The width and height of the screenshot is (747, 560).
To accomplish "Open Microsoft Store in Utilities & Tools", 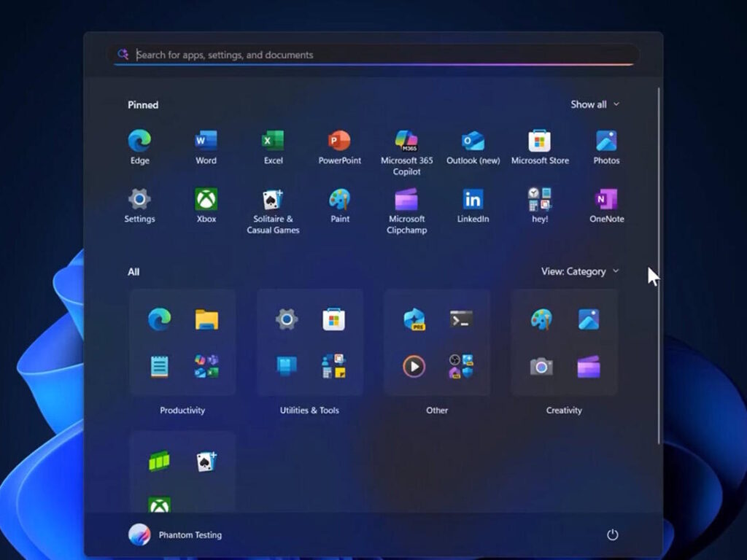I will pos(333,319).
